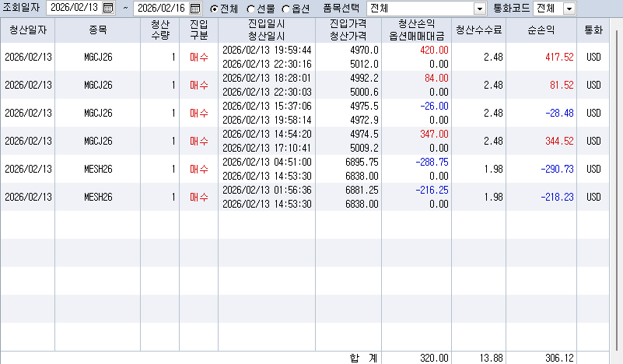Click the entry time 2026/02/13 15:37:06
623x364 pixels.
click(267, 106)
